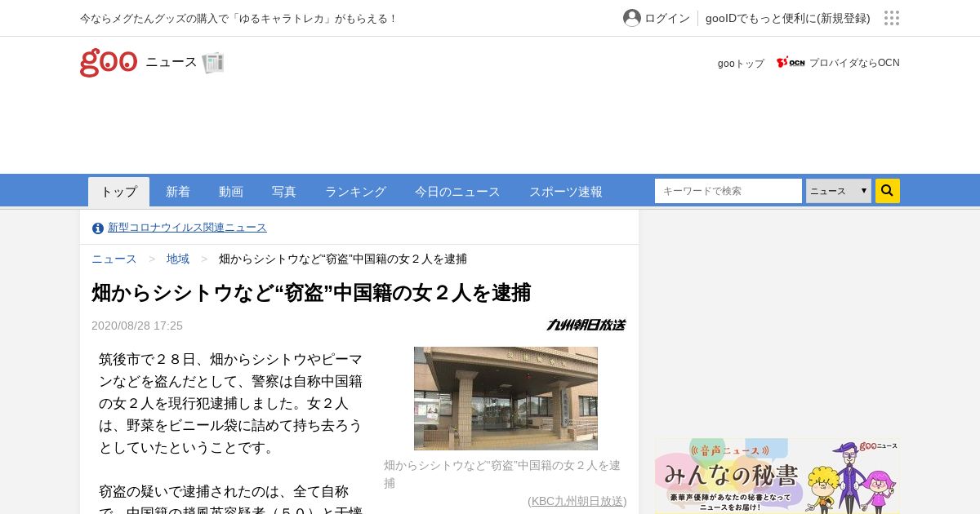This screenshot has height=514, width=980.
Task: Open the 動画 tab
Action: pyautogui.click(x=231, y=192)
